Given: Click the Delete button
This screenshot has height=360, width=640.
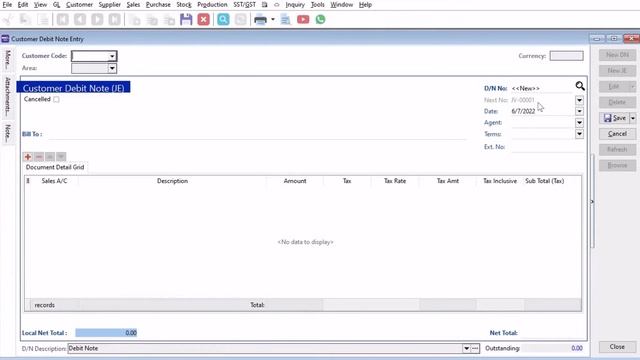Looking at the screenshot, I should click(617, 102).
